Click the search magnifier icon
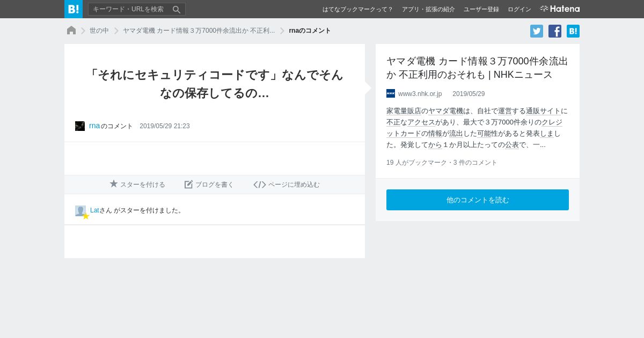The image size is (644, 338). tap(177, 9)
